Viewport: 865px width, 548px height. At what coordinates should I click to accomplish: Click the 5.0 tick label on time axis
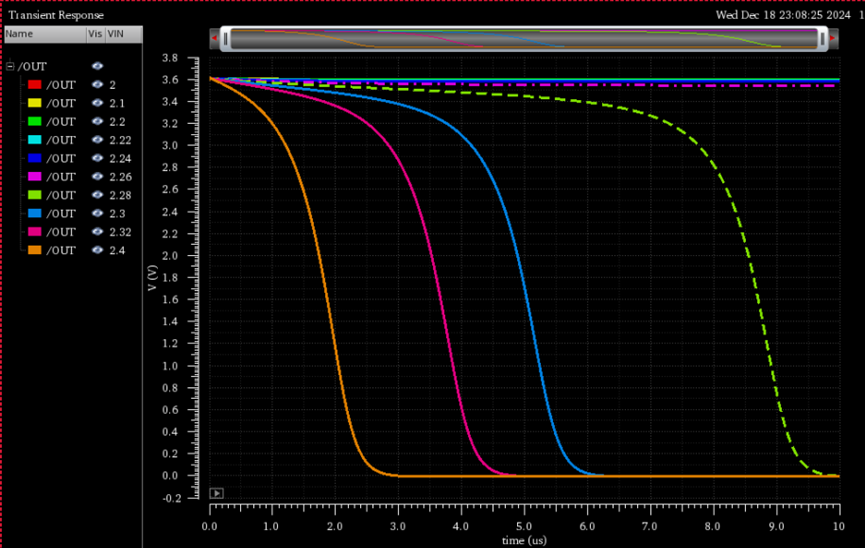pyautogui.click(x=524, y=526)
